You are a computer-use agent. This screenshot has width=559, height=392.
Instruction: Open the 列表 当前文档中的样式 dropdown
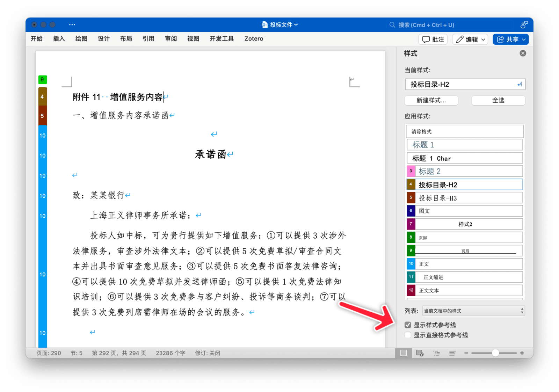[473, 311]
